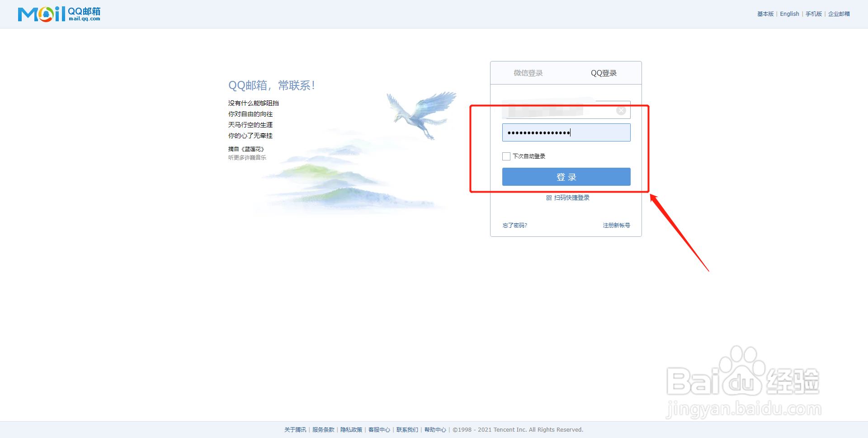Switch to the 微信登录 tab
This screenshot has height=438, width=868.
(x=528, y=73)
